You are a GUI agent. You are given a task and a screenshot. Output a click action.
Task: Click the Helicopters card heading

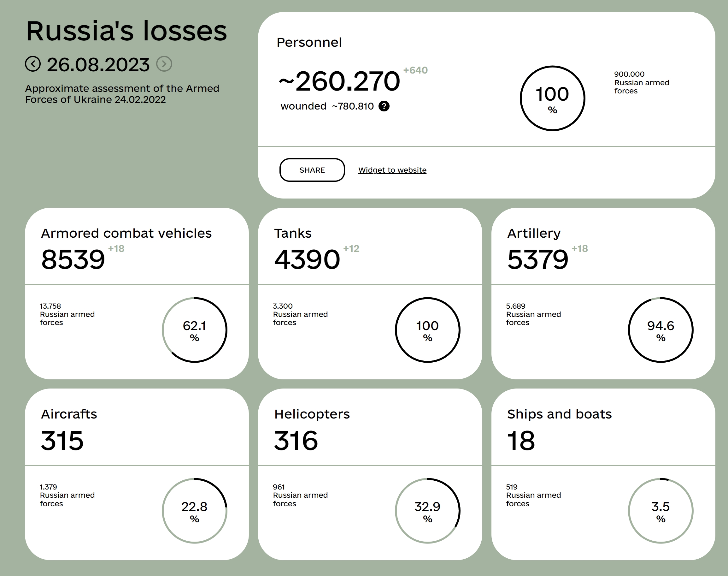pos(312,414)
